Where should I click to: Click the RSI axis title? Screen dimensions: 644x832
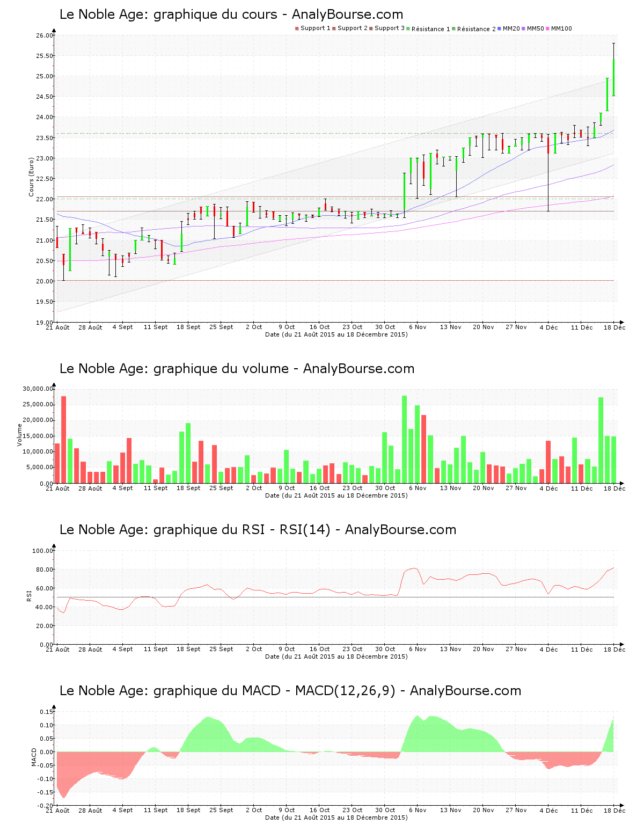(x=30, y=596)
